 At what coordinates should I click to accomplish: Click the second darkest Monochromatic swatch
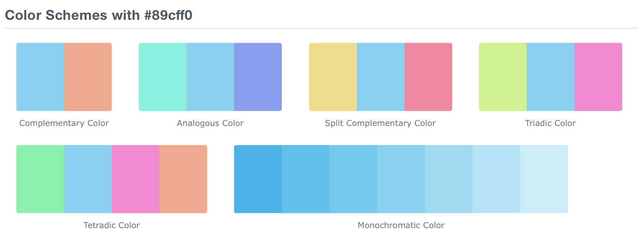point(305,179)
